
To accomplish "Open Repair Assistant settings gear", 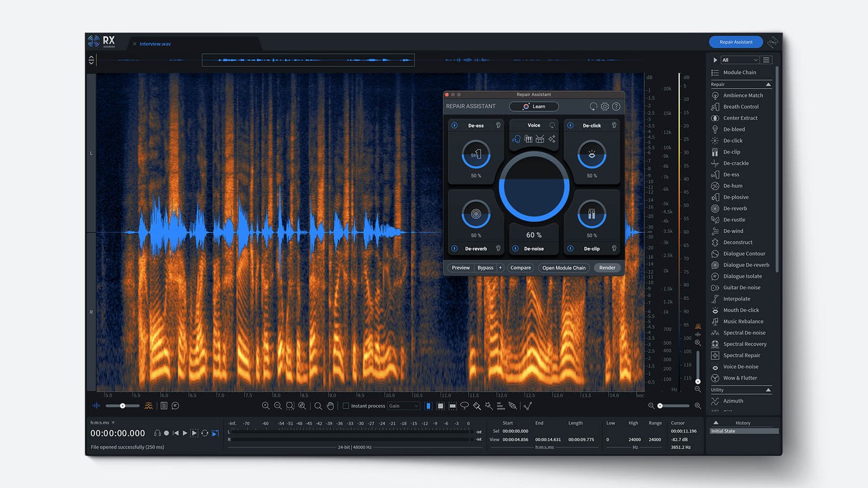I will pos(604,106).
